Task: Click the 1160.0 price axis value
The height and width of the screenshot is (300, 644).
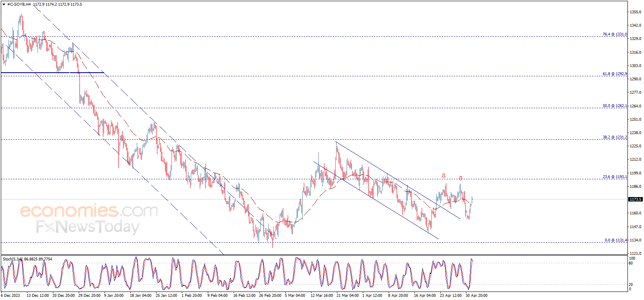Action: click(636, 213)
